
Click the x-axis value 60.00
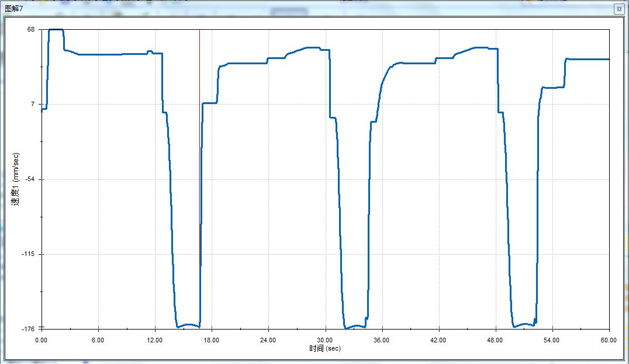coord(609,340)
